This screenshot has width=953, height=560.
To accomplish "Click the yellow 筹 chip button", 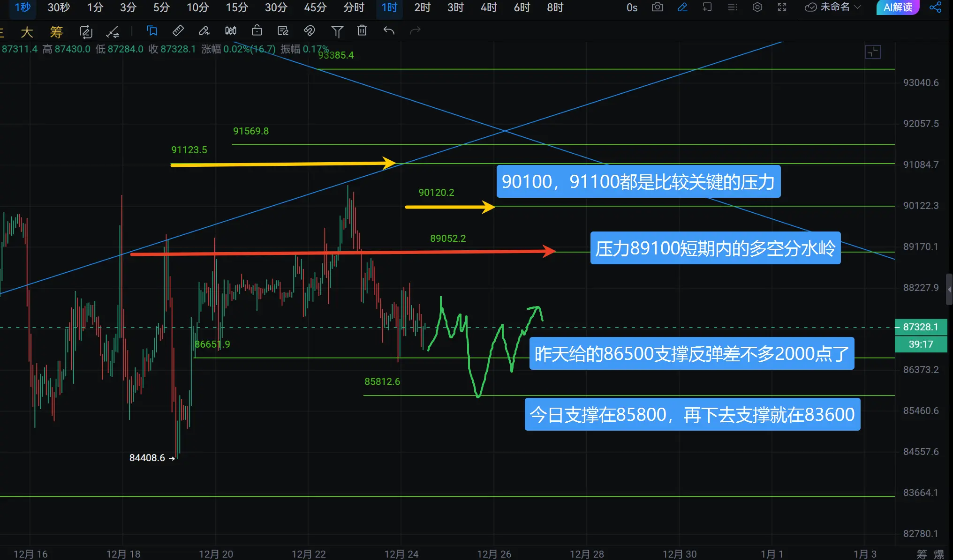I will click(x=56, y=32).
